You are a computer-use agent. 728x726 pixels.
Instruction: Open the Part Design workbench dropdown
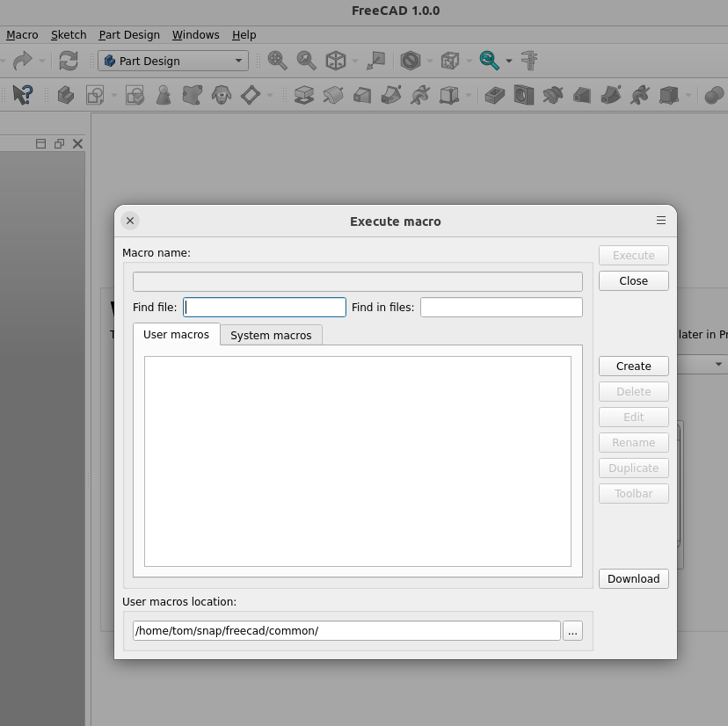[x=173, y=61]
